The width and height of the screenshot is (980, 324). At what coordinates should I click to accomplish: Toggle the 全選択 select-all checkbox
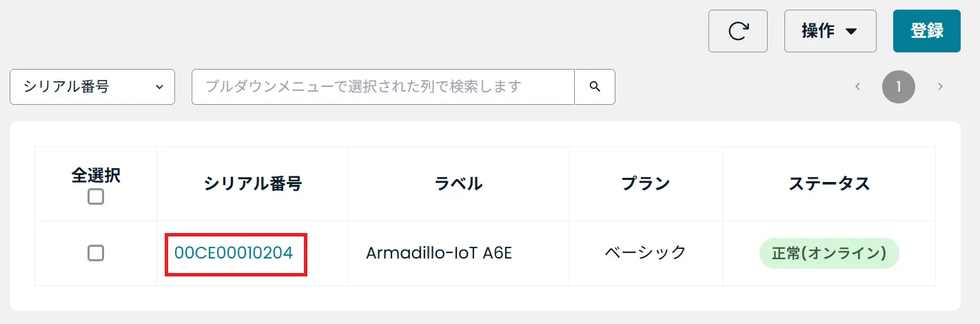point(96,197)
